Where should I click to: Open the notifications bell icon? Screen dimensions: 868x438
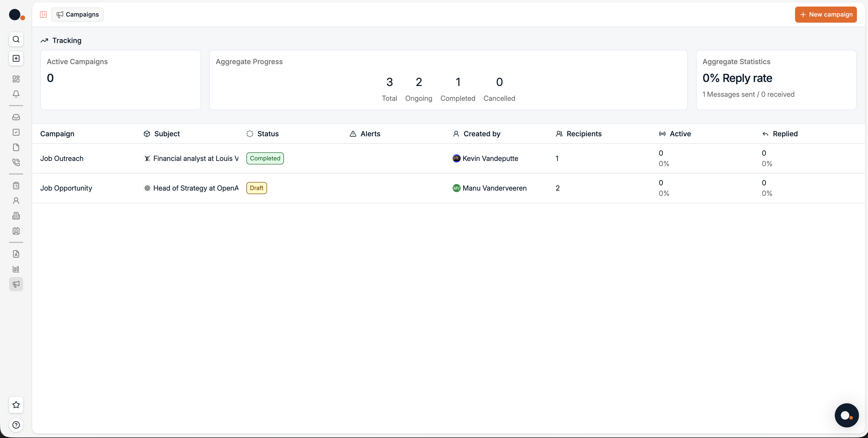(16, 94)
